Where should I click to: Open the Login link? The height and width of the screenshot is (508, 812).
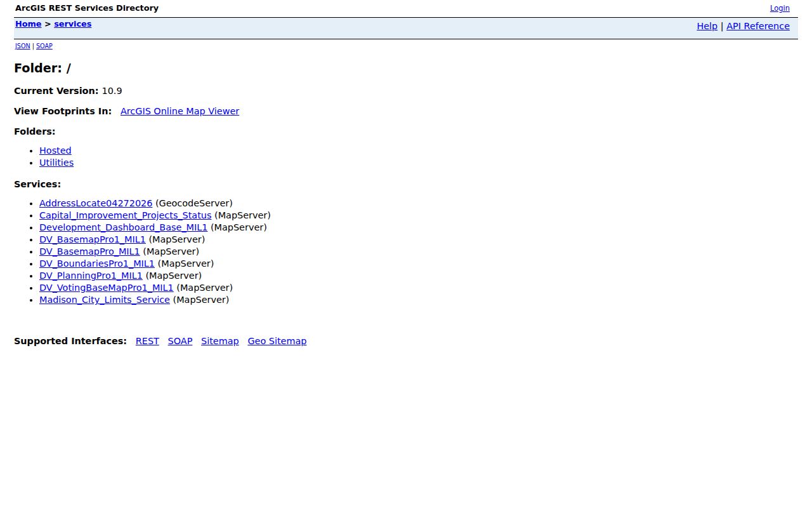click(780, 8)
